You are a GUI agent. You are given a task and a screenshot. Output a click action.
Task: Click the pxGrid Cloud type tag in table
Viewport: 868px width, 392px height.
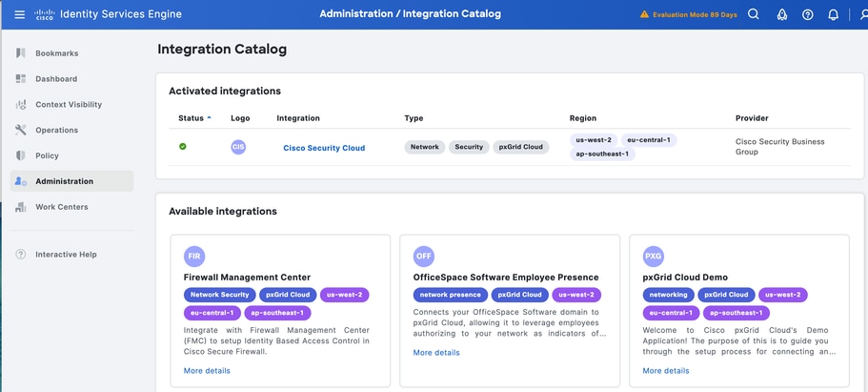[x=520, y=147]
